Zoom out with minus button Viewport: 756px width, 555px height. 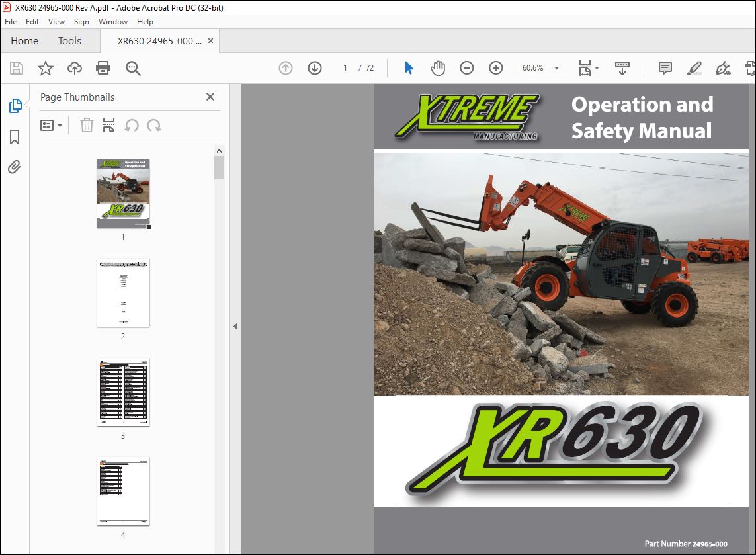467,68
